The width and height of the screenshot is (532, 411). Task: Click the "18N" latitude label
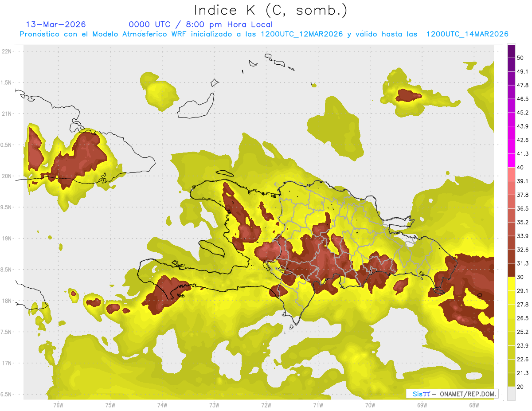tap(7, 301)
